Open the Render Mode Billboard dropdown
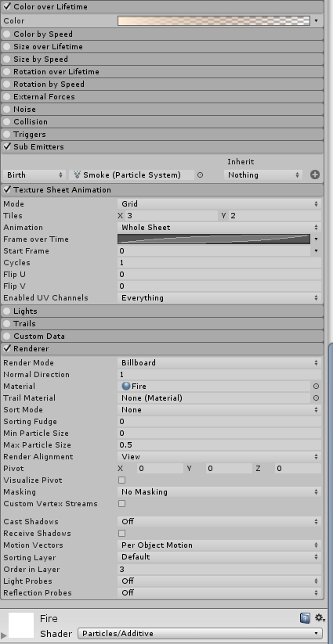Viewport: 333px width, 644px height. (x=219, y=362)
